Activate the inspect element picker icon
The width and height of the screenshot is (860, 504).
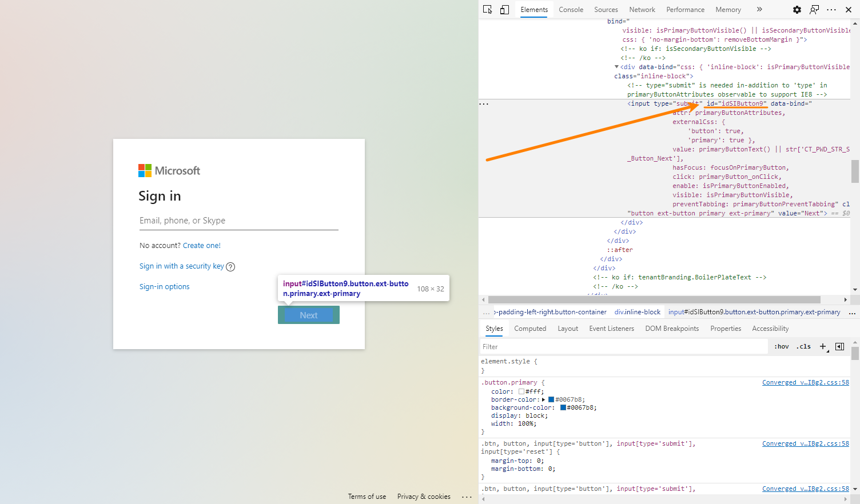(x=487, y=9)
